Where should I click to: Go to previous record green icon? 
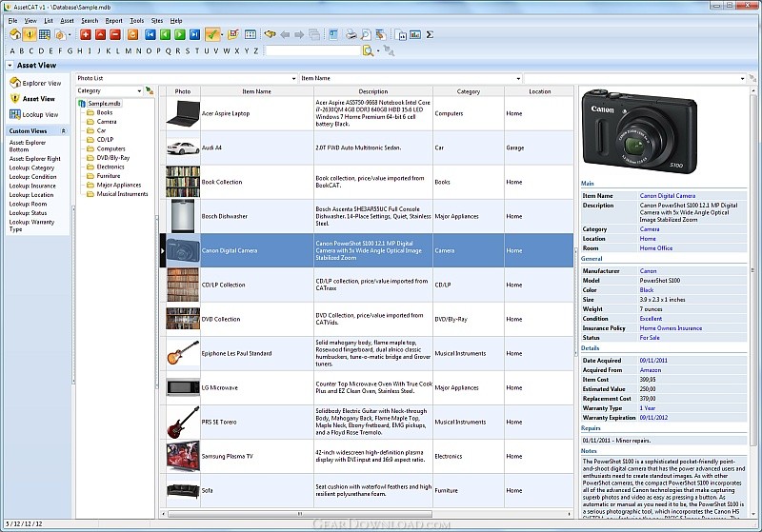coord(165,34)
